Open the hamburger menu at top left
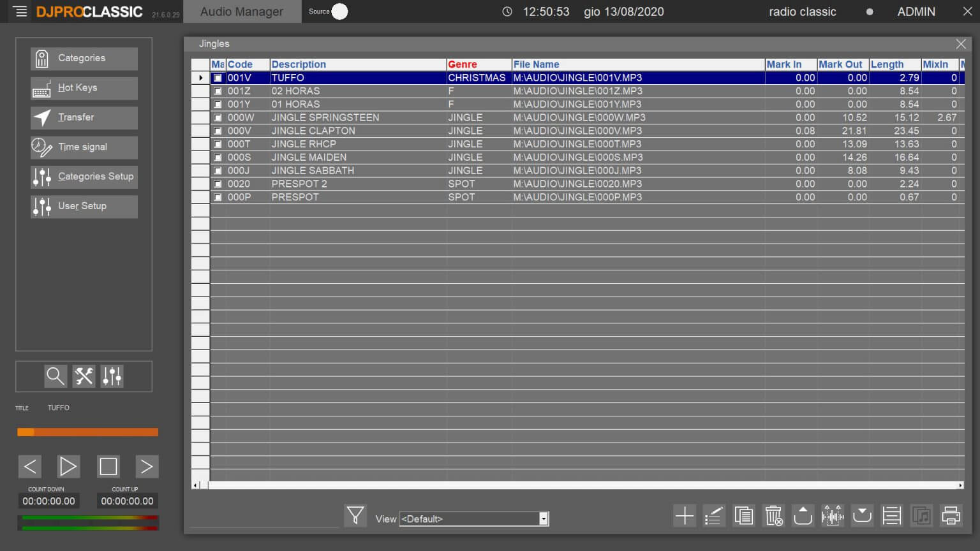Viewport: 980px width, 551px height. click(x=19, y=11)
